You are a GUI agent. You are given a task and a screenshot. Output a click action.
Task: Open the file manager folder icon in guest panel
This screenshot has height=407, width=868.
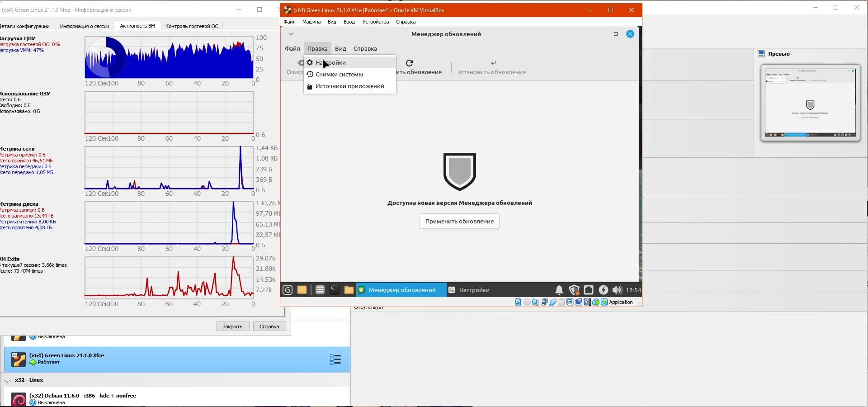tap(349, 290)
